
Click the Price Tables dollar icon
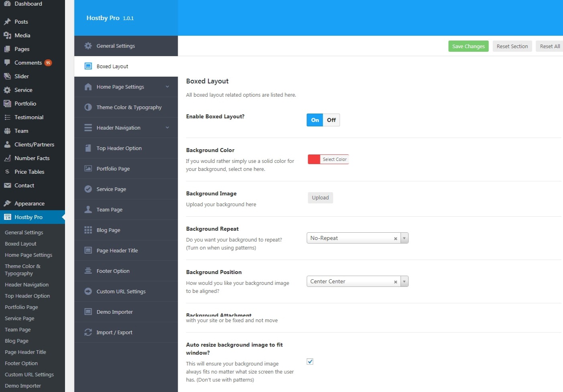7,172
